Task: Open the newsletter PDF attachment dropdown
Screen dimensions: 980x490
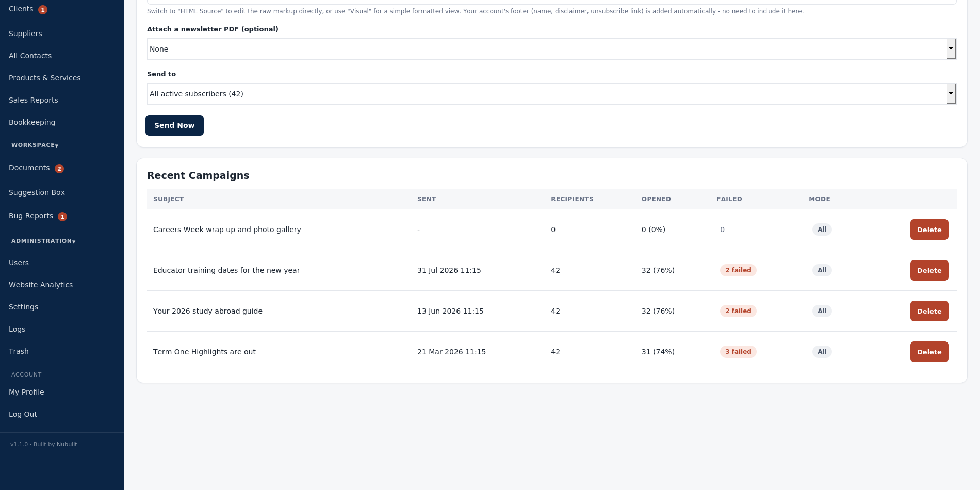Action: [551, 49]
